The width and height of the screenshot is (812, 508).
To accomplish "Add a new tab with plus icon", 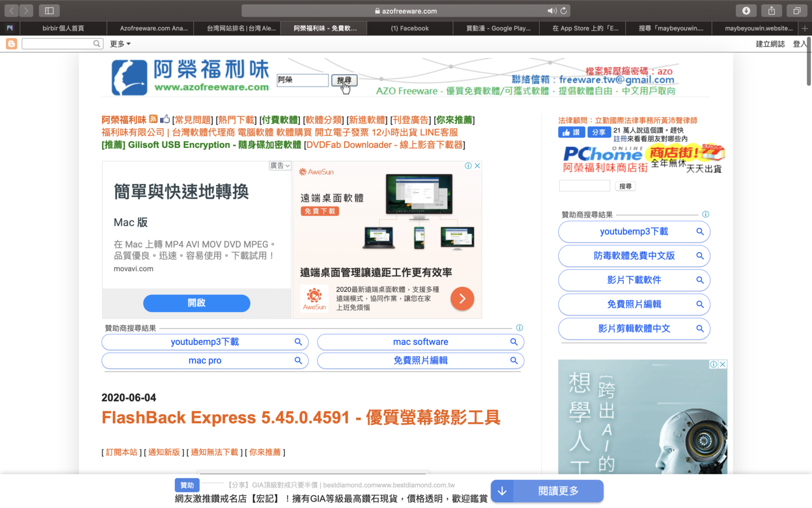I will tap(805, 28).
